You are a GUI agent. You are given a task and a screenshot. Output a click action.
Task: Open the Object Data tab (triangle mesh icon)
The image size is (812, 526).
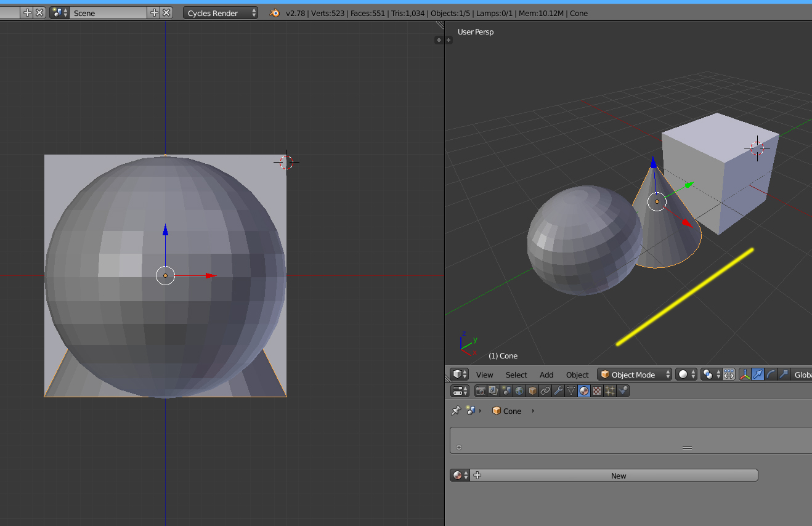571,390
